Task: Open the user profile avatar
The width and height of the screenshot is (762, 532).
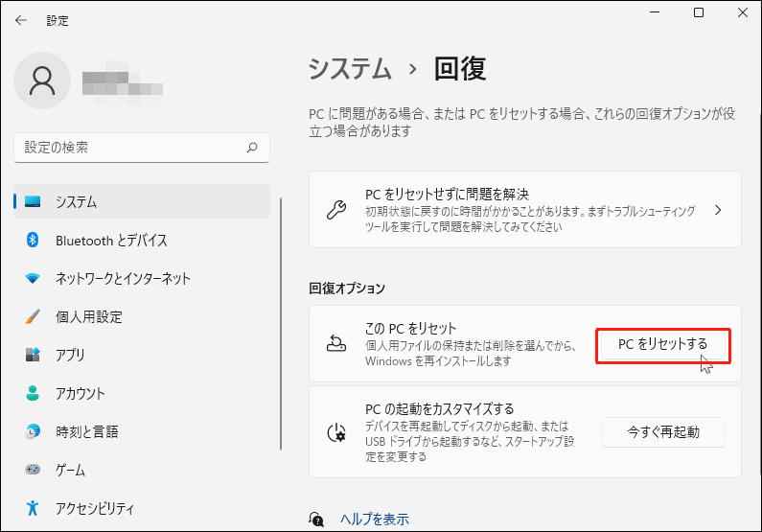Action: click(x=42, y=81)
